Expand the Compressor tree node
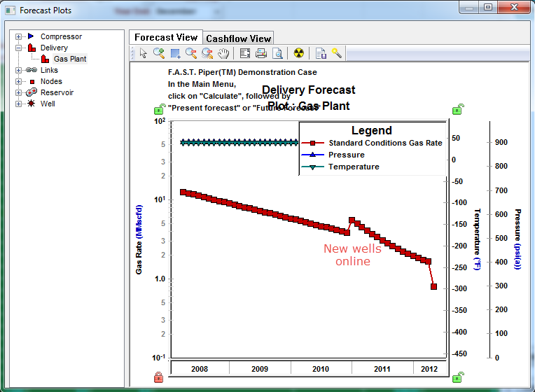The width and height of the screenshot is (535, 392). 18,36
